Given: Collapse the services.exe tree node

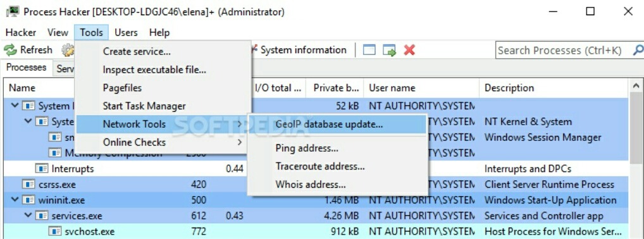Looking at the screenshot, I should pyautogui.click(x=28, y=216).
